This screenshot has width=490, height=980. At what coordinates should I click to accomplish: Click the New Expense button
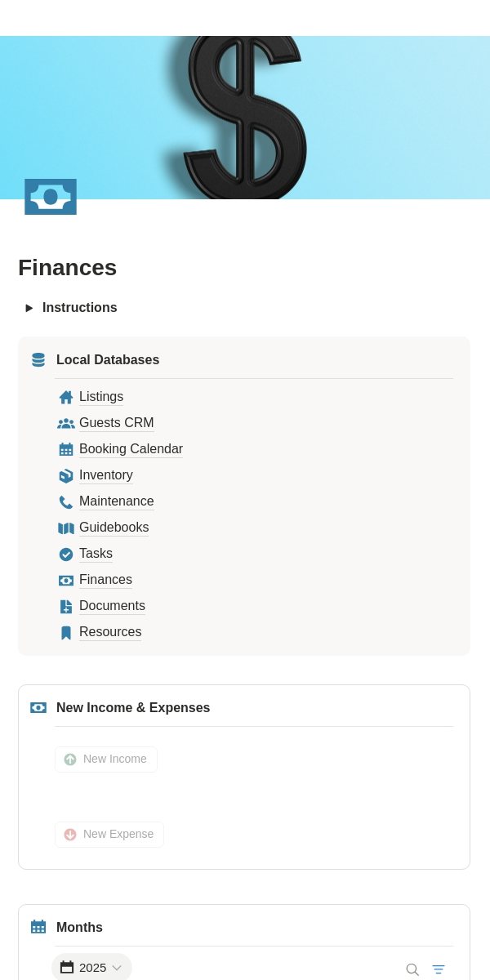click(x=109, y=834)
